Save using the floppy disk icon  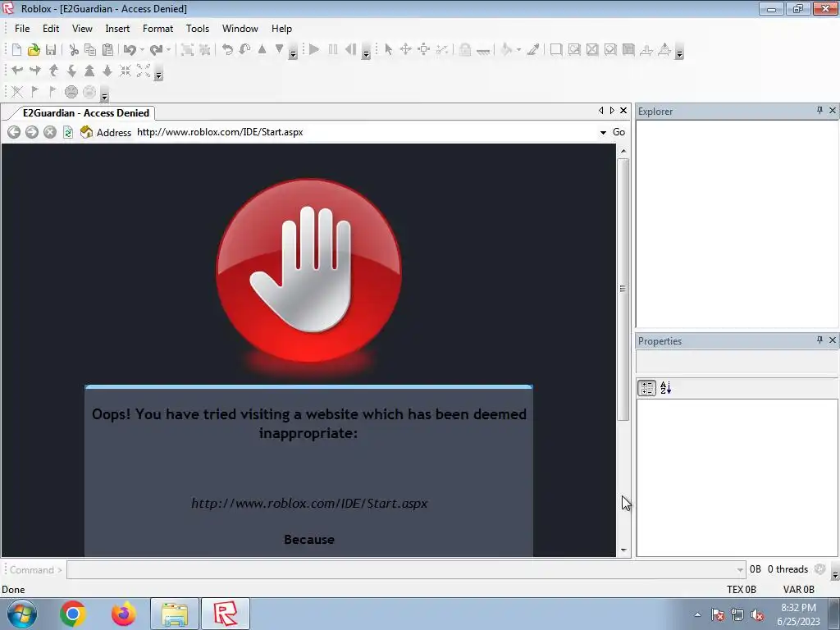51,50
